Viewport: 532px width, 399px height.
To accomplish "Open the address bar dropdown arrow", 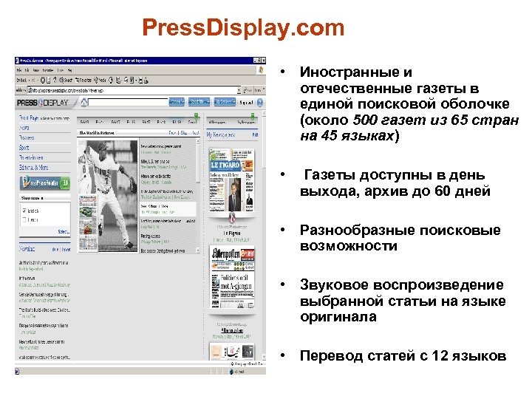I will pyautogui.click(x=239, y=91).
